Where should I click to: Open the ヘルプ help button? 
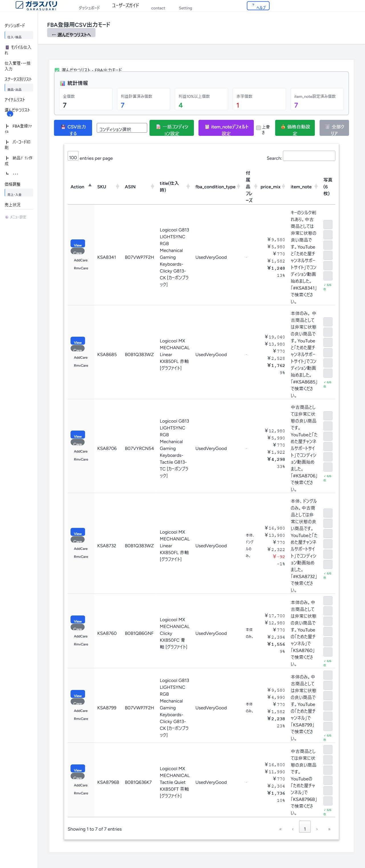[x=258, y=6]
